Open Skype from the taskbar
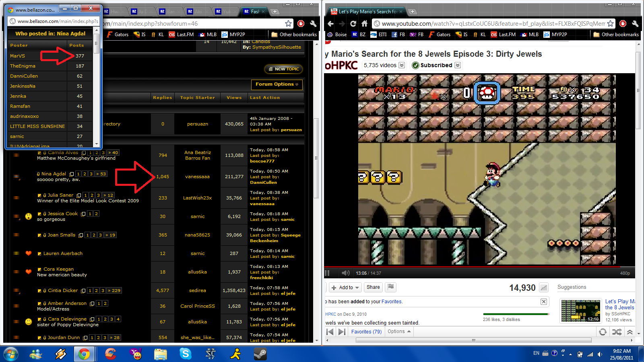 (186, 354)
